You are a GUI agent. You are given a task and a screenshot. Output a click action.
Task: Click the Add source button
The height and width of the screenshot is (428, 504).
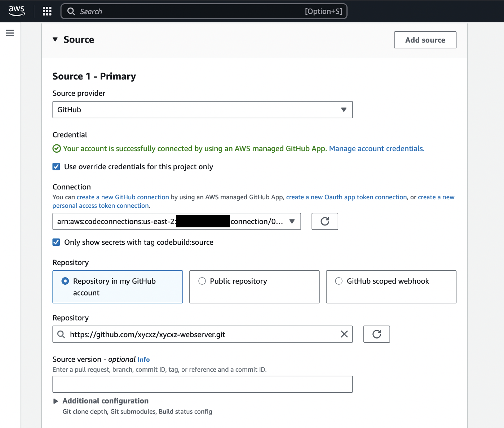(x=425, y=40)
